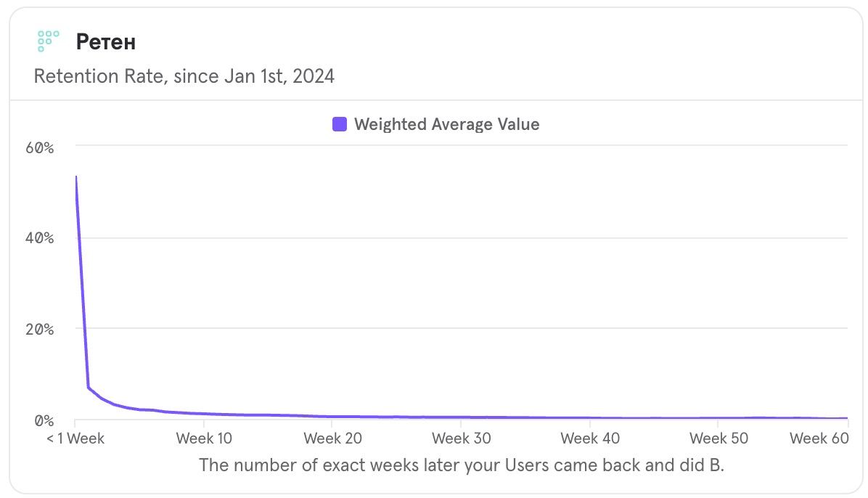Click the line peak at under 1 week

coord(75,176)
